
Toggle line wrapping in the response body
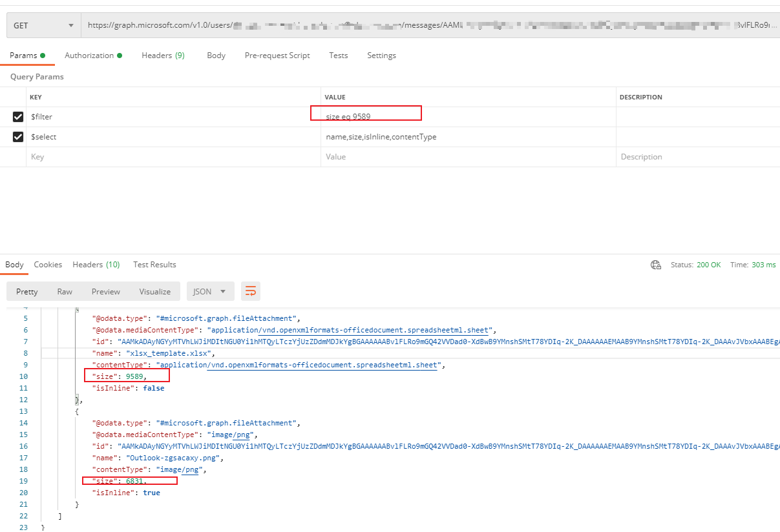[250, 291]
